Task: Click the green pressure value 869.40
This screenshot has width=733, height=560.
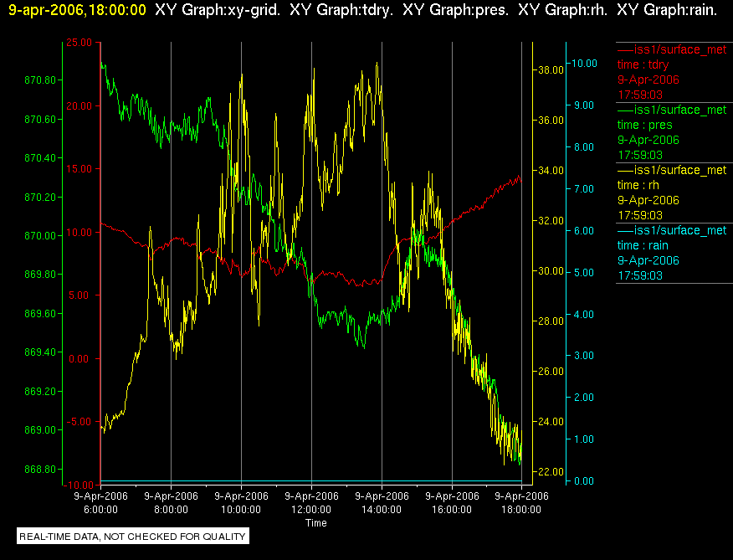Action: tap(39, 352)
